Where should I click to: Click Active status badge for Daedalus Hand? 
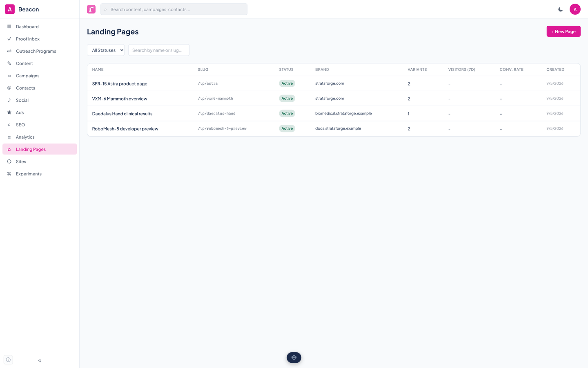coord(287,114)
